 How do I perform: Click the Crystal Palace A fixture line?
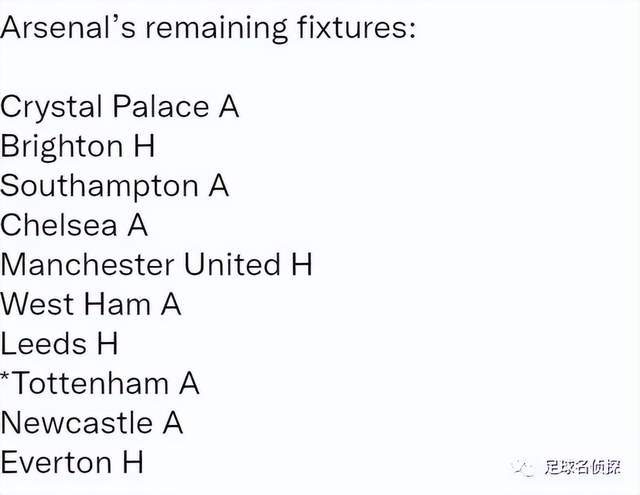120,107
